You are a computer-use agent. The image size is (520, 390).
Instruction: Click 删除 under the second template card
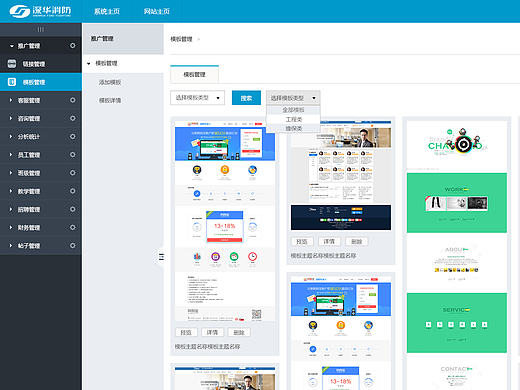point(357,241)
